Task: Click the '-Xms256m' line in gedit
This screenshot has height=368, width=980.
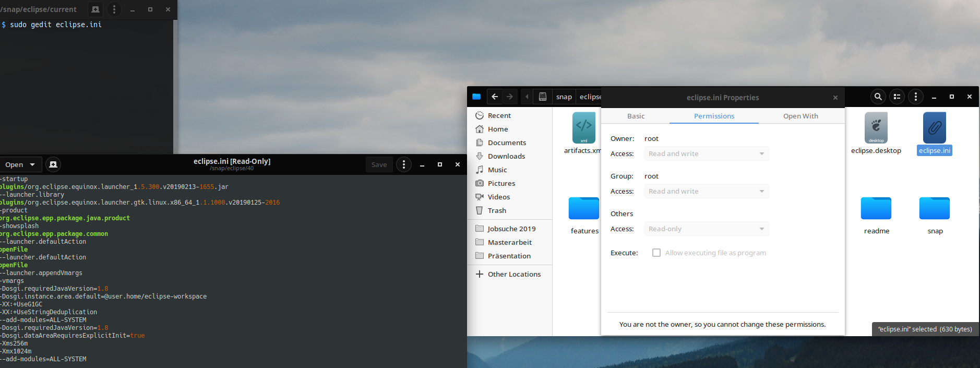Action: (x=14, y=343)
